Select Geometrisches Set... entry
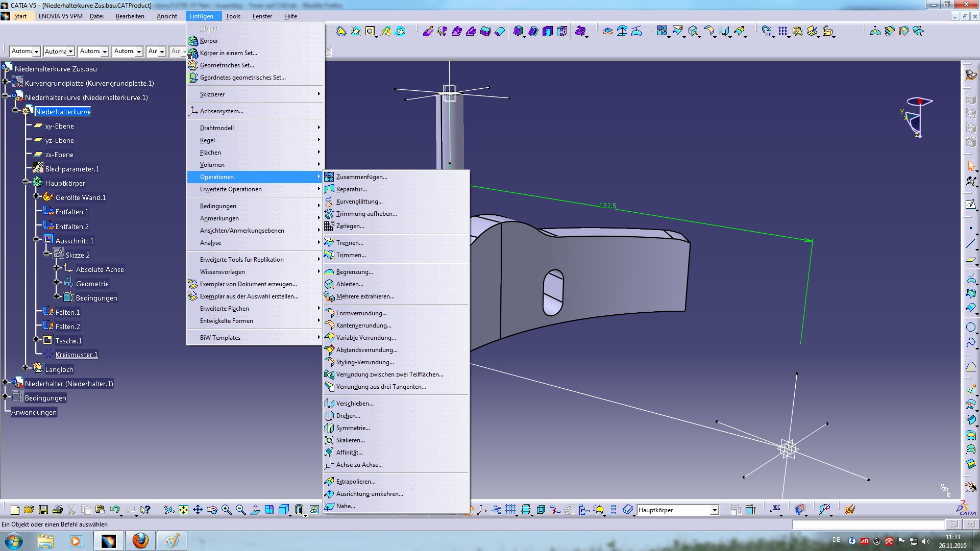Image resolution: width=980 pixels, height=551 pixels. (255, 65)
